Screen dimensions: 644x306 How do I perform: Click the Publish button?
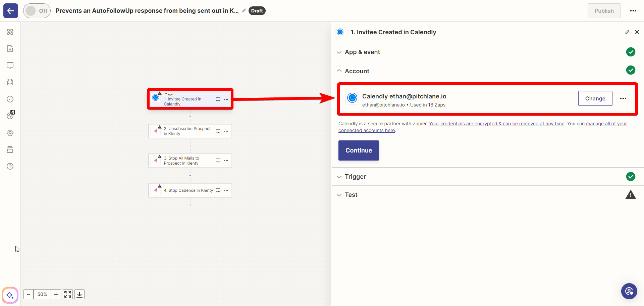[x=604, y=11]
